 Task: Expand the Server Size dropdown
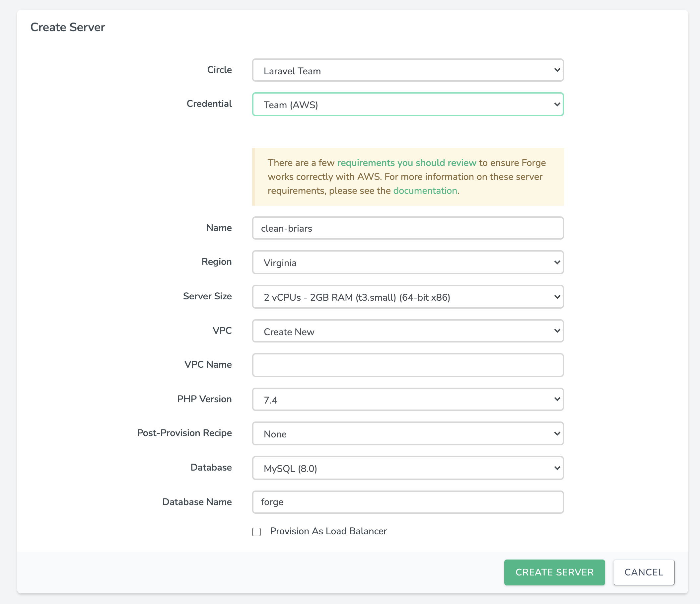pyautogui.click(x=407, y=297)
